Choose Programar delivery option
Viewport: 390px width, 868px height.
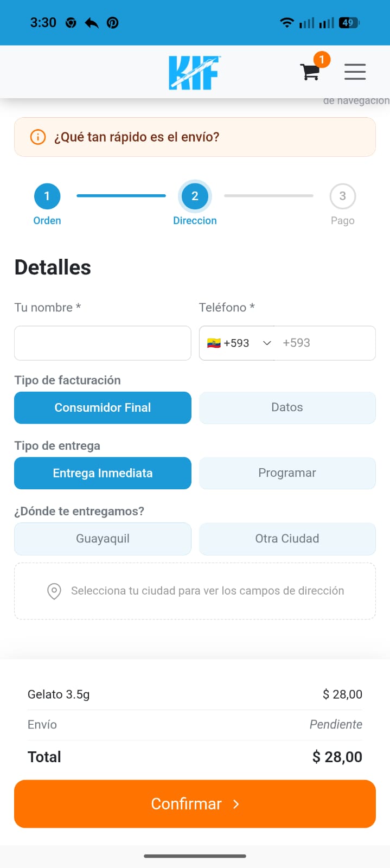pos(287,473)
